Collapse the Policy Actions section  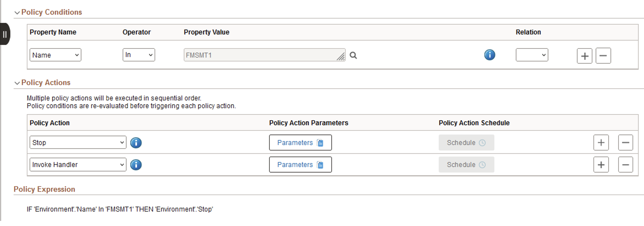click(17, 83)
